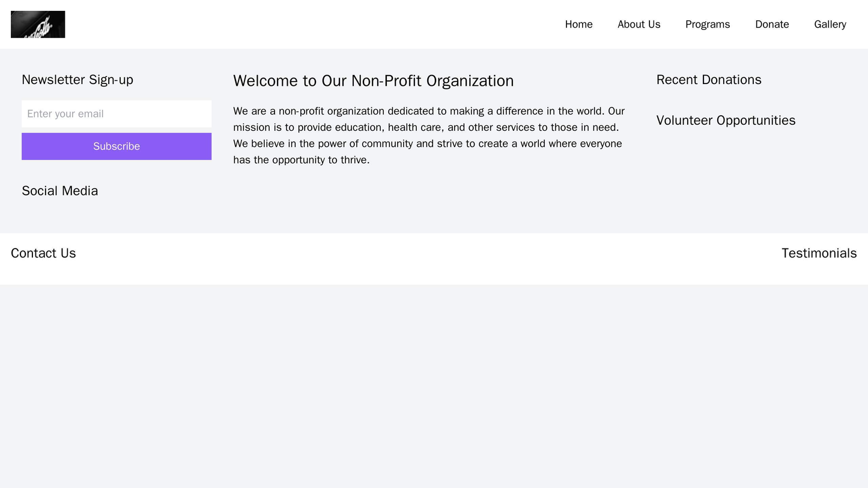868x488 pixels.
Task: Open the Gallery page
Action: pos(830,25)
